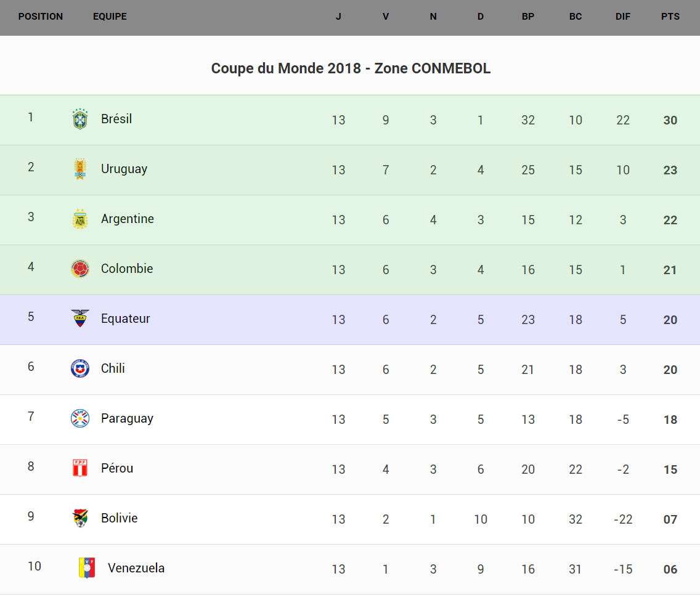Click the Uruguay team crest icon

[x=80, y=169]
